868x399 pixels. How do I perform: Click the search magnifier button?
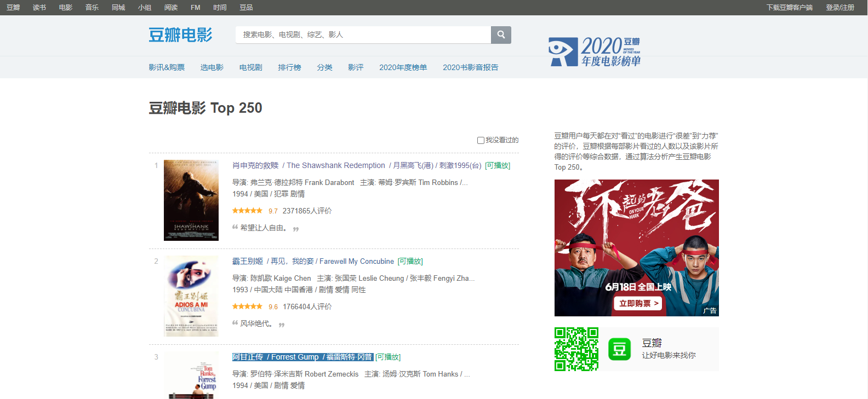coord(501,34)
